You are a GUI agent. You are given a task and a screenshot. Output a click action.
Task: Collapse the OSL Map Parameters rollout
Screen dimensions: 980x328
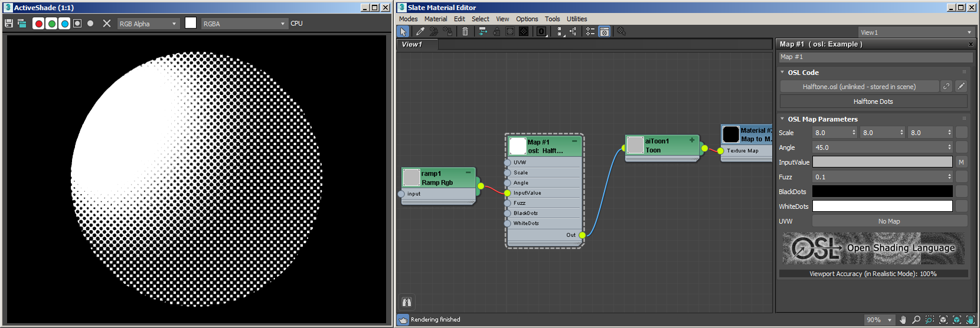tap(782, 119)
